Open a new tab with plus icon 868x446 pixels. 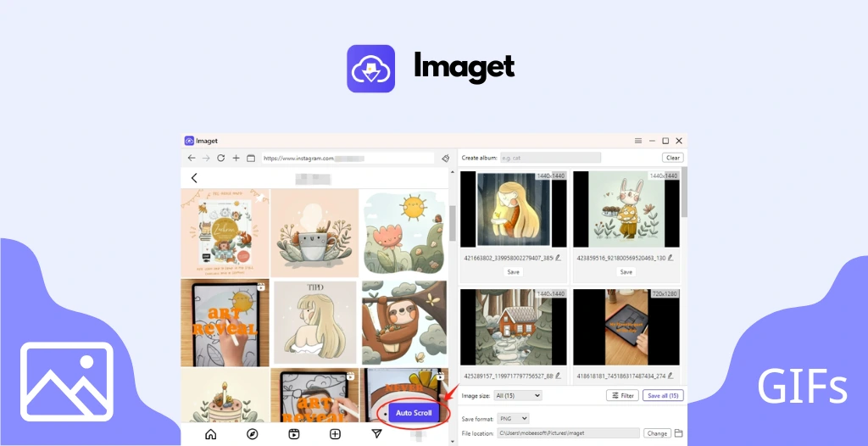coord(236,158)
